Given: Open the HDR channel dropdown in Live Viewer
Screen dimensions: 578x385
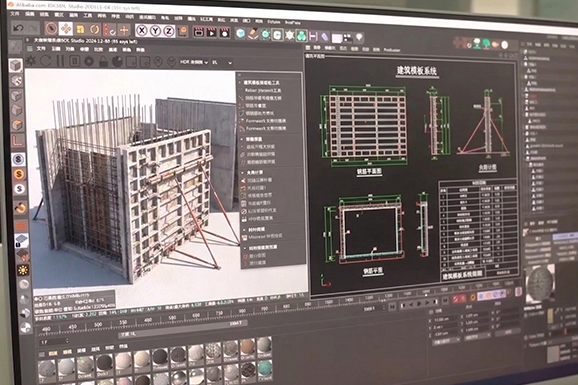Looking at the screenshot, I should [x=194, y=63].
